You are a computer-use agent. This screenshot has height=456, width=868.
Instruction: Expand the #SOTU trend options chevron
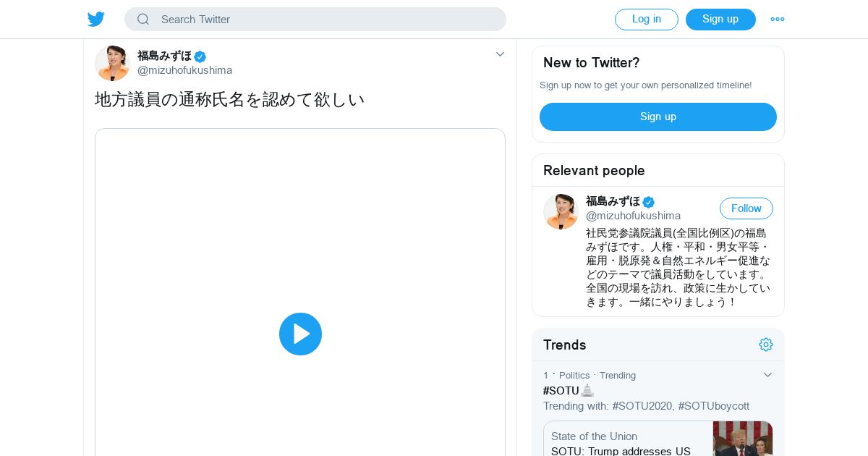[x=767, y=375]
